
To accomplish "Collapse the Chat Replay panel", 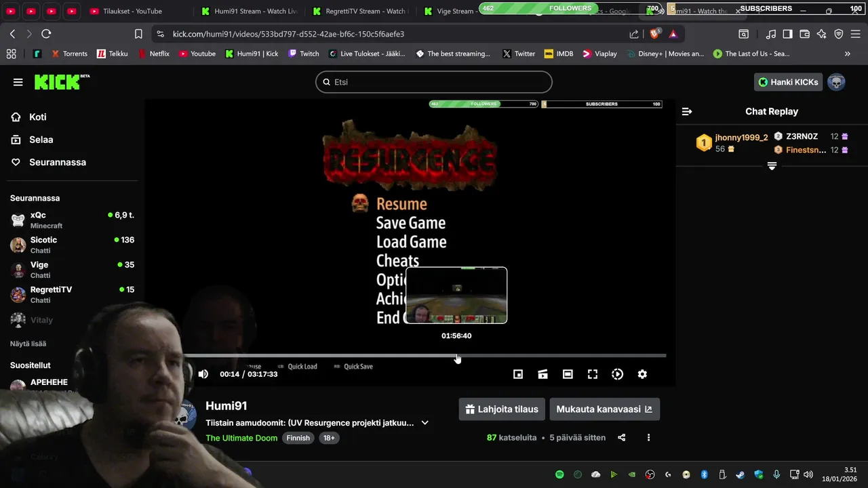I will click(x=687, y=111).
